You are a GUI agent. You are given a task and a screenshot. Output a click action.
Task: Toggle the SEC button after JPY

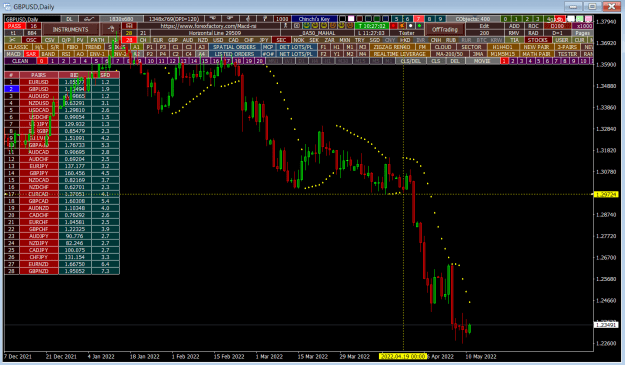pyautogui.click(x=281, y=40)
